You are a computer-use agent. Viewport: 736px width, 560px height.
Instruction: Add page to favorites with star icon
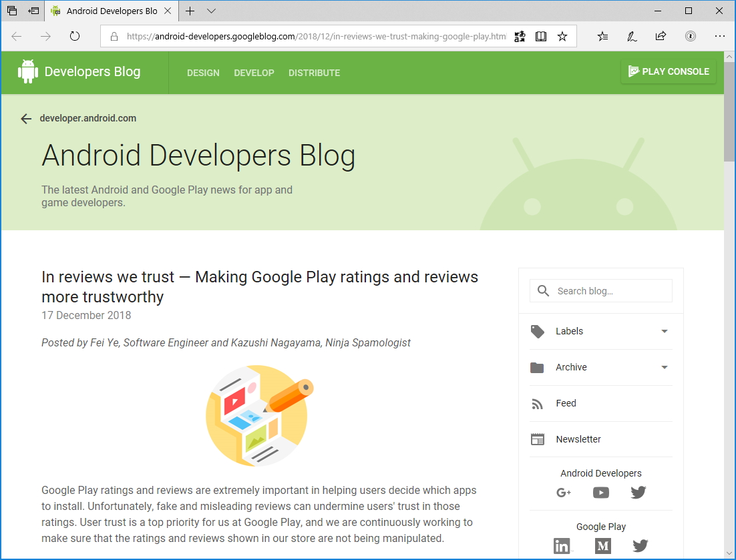(x=562, y=37)
